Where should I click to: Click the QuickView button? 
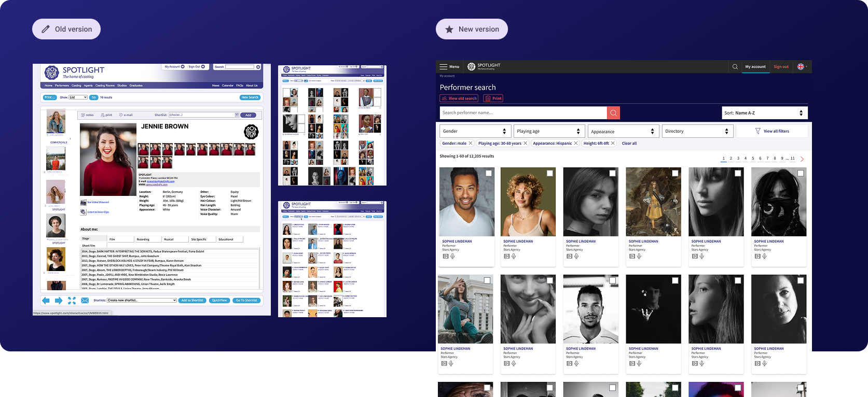[x=219, y=301]
